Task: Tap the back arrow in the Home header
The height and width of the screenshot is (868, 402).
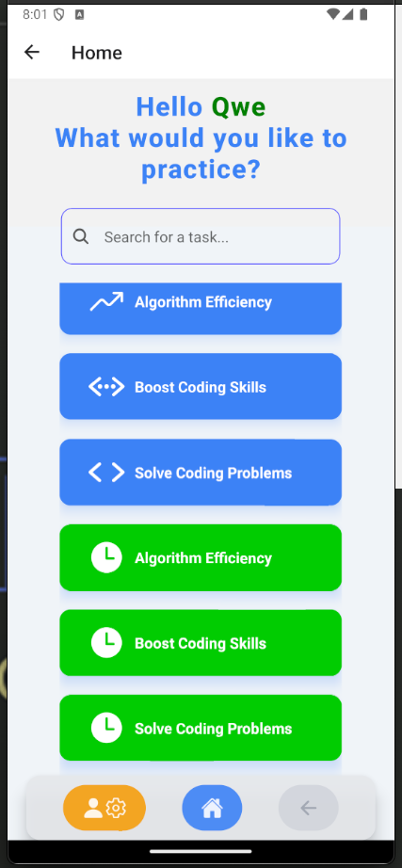Action: (32, 52)
